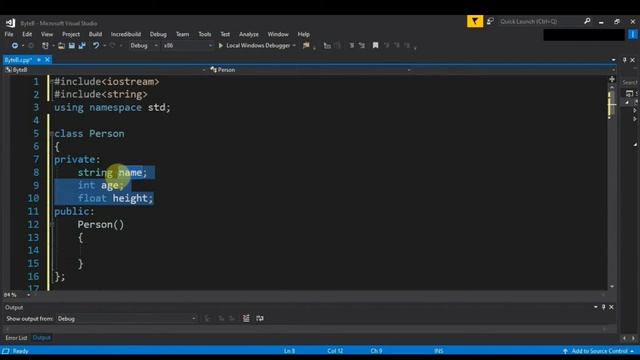640x360 pixels.
Task: Open the editor zoom percentage dropdown
Action: tap(28, 295)
